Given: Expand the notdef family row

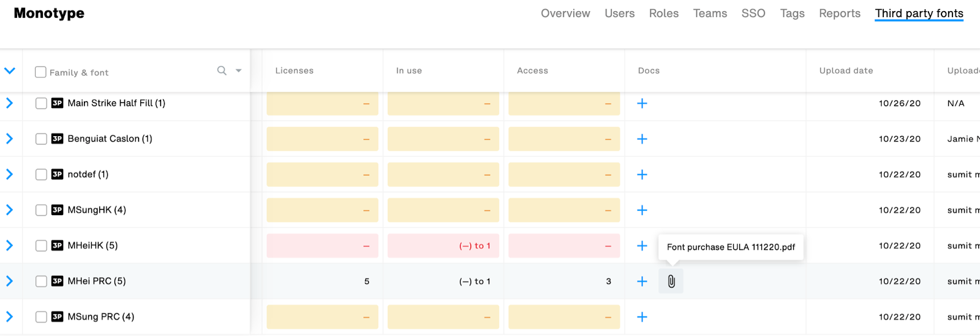Looking at the screenshot, I should [x=9, y=174].
